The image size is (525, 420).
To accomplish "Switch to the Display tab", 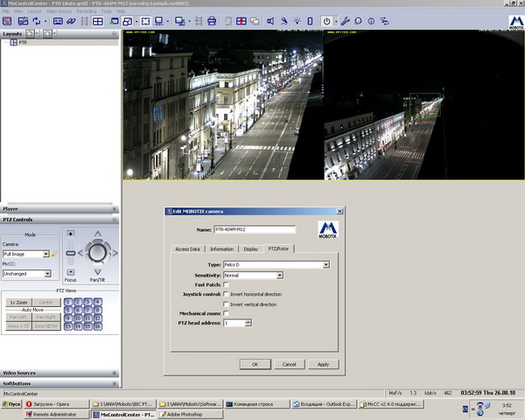I will (x=251, y=249).
